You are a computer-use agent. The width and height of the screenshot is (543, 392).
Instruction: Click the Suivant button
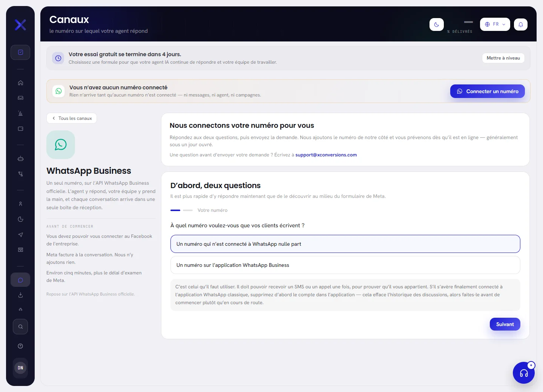click(x=505, y=324)
